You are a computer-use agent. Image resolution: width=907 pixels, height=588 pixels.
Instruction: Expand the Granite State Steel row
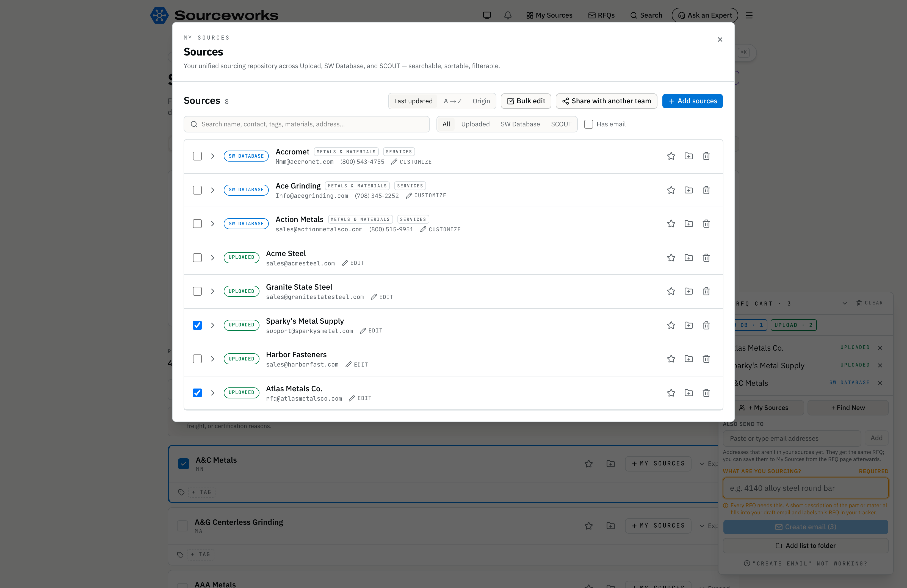click(x=213, y=292)
